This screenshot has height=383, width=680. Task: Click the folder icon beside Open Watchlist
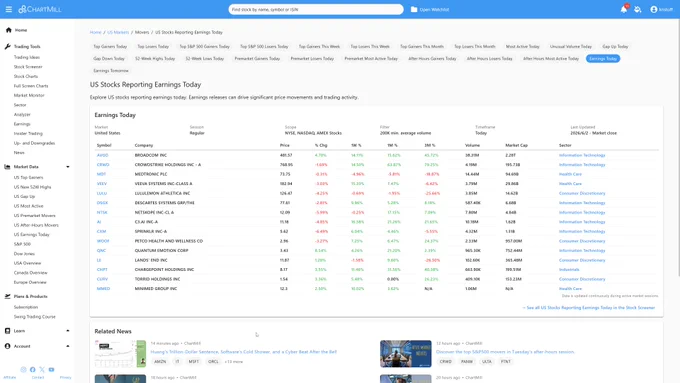(x=414, y=9)
